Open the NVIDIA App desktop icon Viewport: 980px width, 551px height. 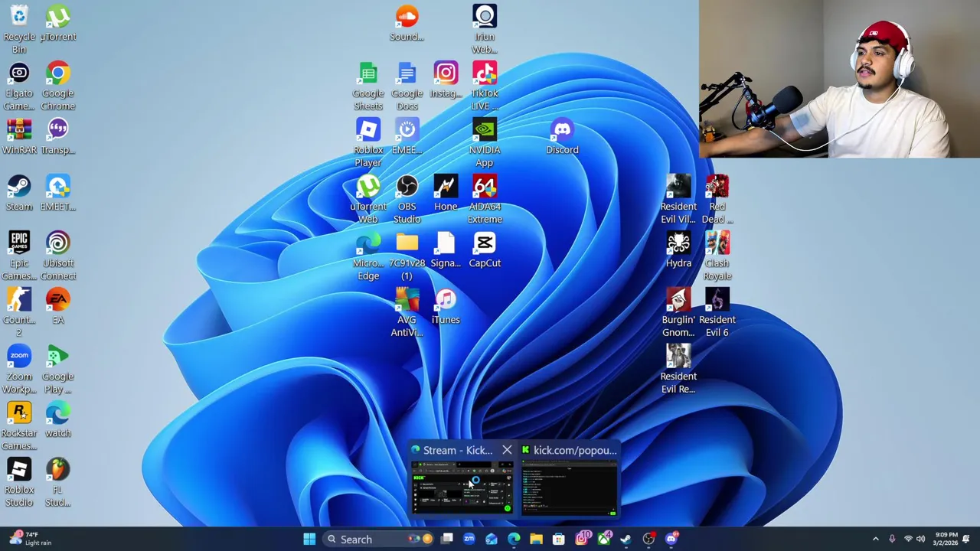[485, 142]
